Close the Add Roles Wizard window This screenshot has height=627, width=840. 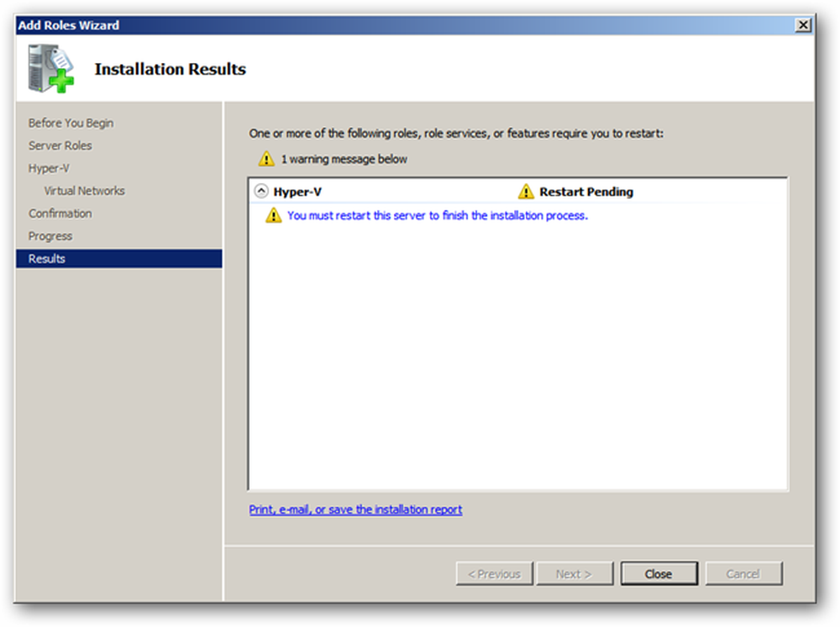pyautogui.click(x=802, y=25)
